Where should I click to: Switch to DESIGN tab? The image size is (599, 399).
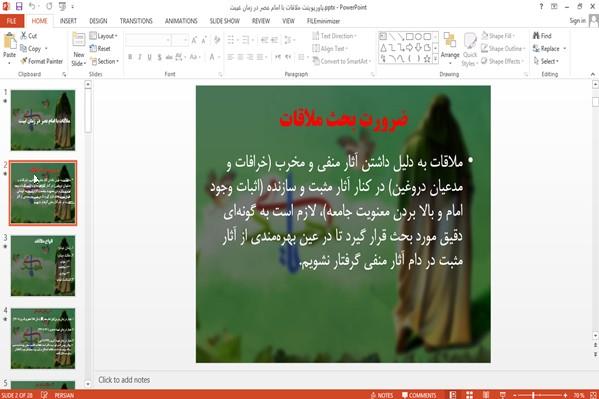coord(98,21)
